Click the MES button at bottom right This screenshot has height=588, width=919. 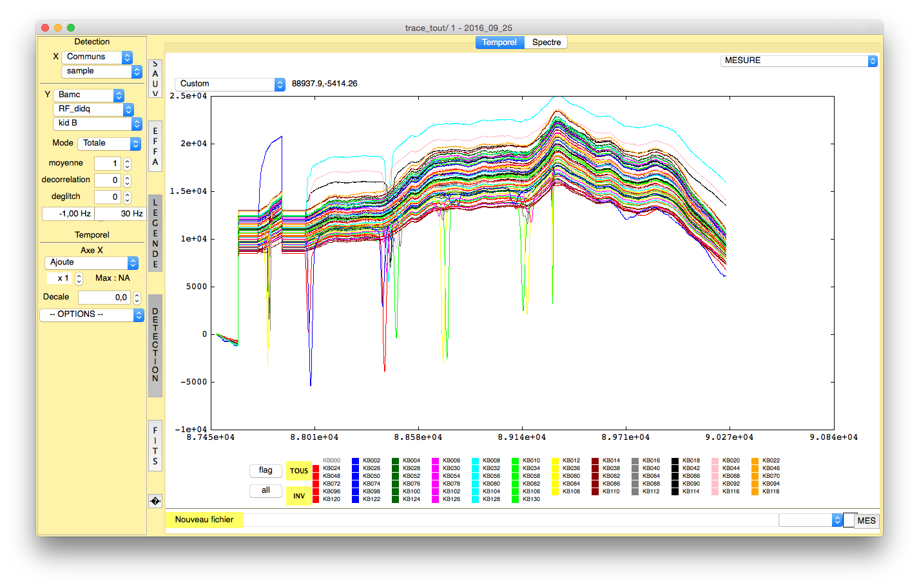tap(866, 520)
